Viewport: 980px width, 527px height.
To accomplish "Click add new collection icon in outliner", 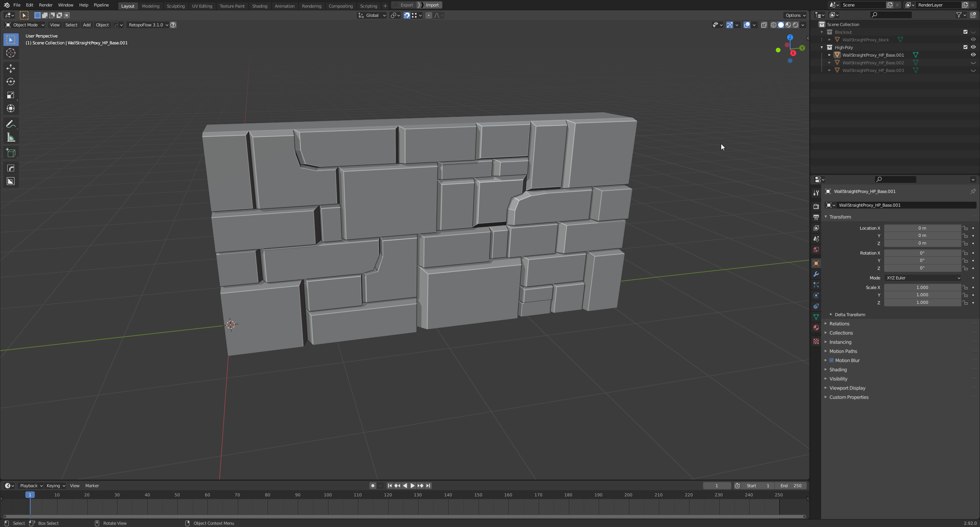I will 973,15.
